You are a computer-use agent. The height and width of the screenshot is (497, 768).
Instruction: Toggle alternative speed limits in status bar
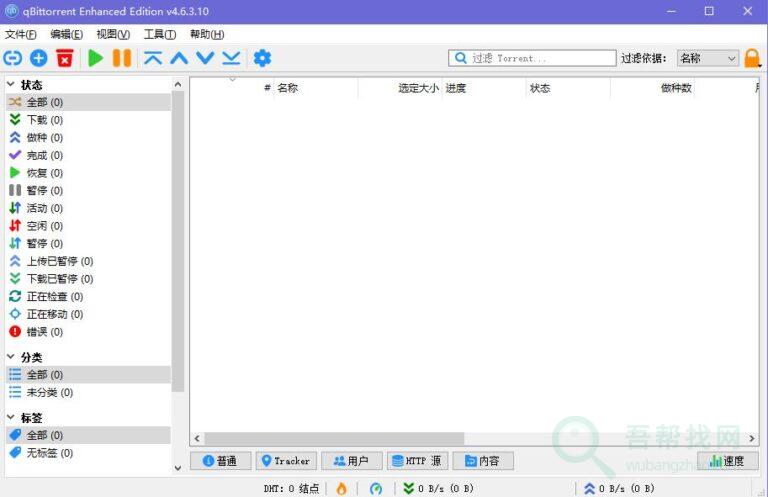376,488
